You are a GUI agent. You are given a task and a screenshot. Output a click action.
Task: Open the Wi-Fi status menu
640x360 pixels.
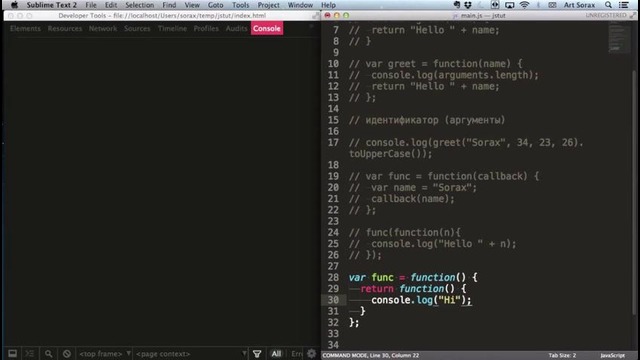[x=524, y=5]
